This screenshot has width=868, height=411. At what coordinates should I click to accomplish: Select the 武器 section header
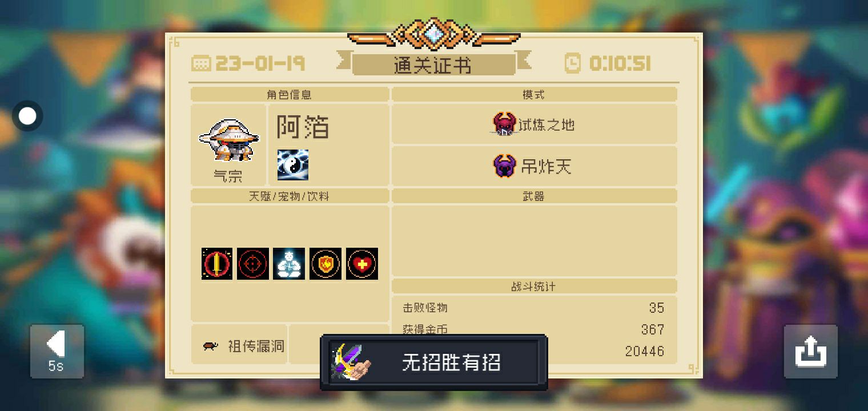pyautogui.click(x=533, y=196)
